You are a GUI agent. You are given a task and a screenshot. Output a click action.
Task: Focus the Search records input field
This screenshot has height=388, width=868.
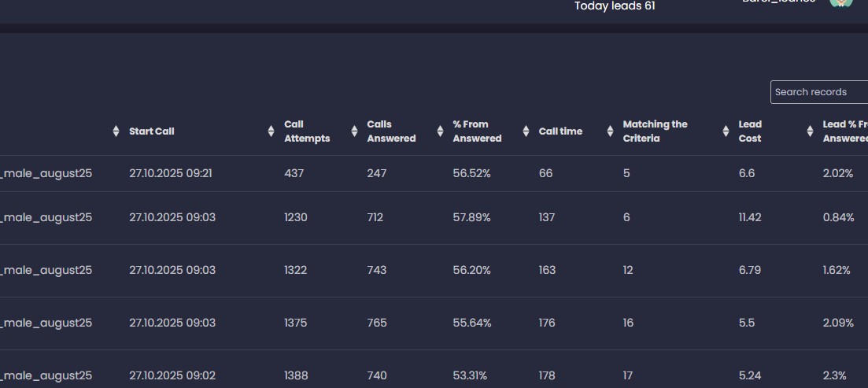[818, 92]
